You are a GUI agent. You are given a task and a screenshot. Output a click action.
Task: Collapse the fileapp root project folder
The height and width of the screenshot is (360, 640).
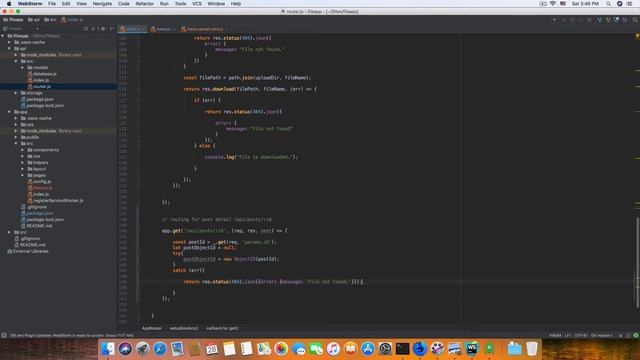pyautogui.click(x=3, y=36)
